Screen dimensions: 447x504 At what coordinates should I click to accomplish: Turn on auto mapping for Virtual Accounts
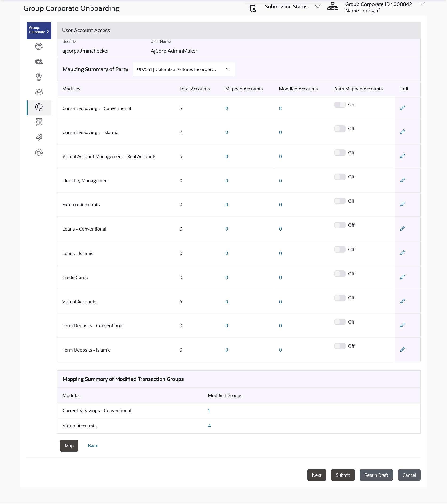[x=340, y=298]
